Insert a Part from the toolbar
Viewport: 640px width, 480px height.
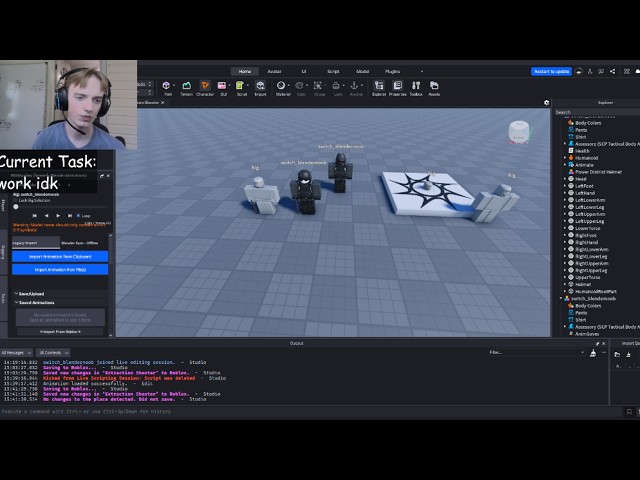[x=166, y=85]
